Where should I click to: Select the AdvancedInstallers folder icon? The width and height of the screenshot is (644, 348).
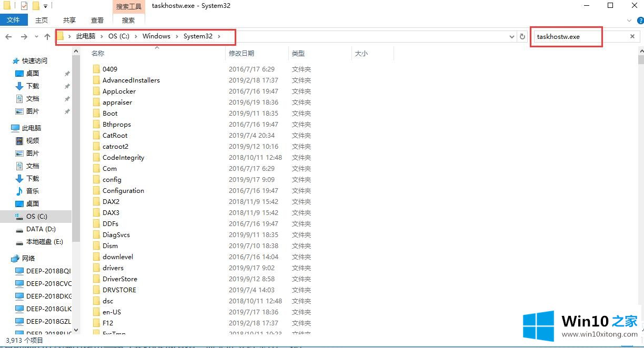pos(96,80)
